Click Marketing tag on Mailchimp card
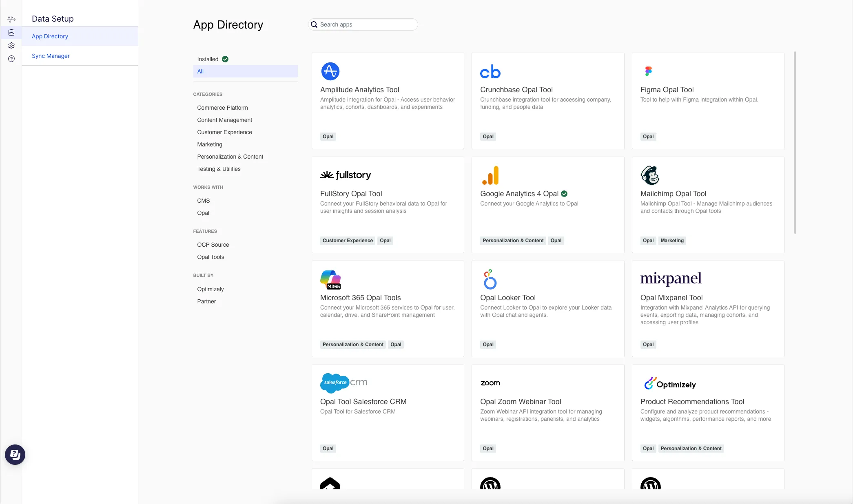This screenshot has height=504, width=853. (672, 241)
